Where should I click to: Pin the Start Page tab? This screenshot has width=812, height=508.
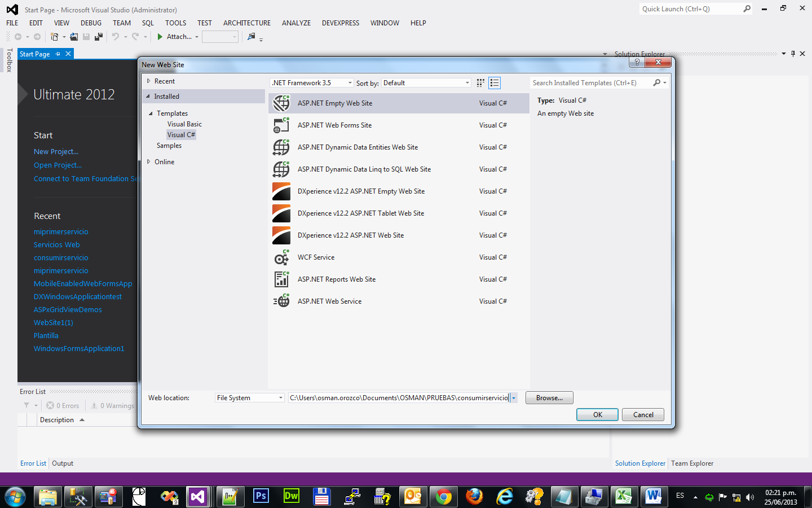pos(58,54)
